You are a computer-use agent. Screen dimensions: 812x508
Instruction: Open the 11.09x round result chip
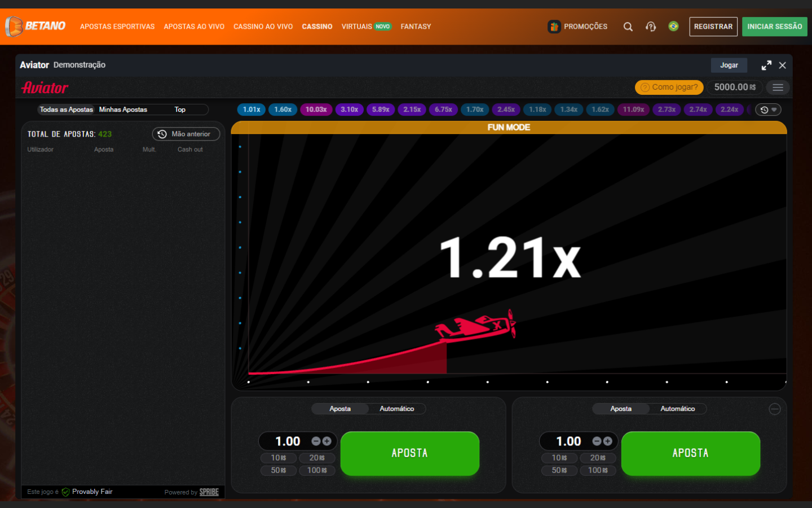634,110
